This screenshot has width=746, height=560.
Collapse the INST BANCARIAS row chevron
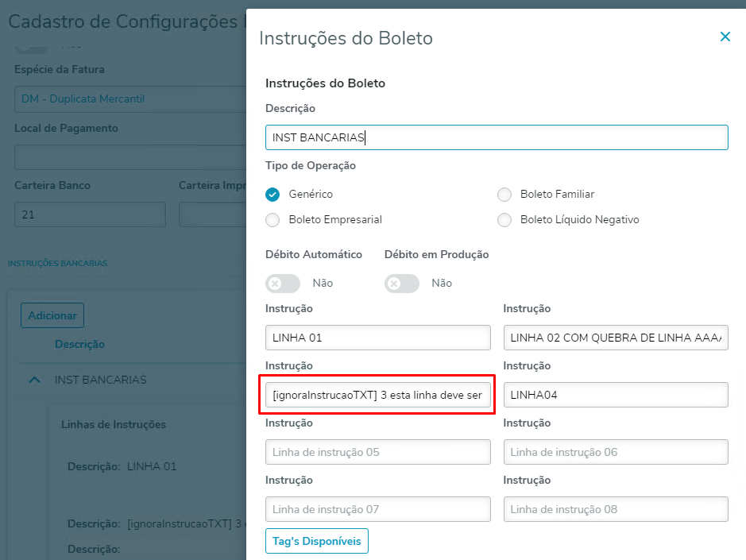[x=34, y=380]
